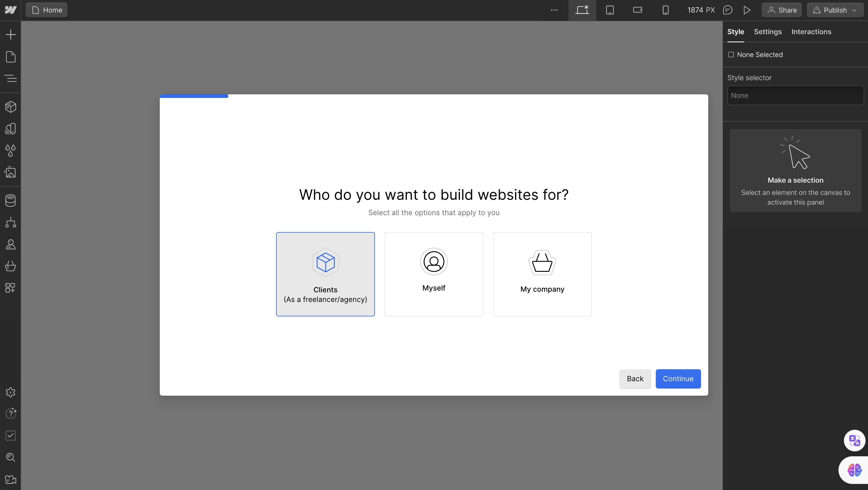Image resolution: width=868 pixels, height=490 pixels.
Task: Open the Ecommerce basket icon
Action: click(x=11, y=266)
